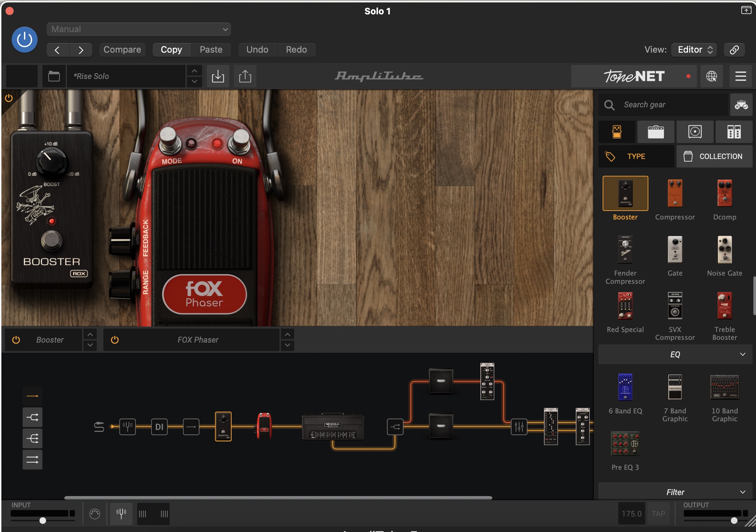Select the SVX Compressor pedal
Screen dimensions: 756x532
[x=675, y=306]
